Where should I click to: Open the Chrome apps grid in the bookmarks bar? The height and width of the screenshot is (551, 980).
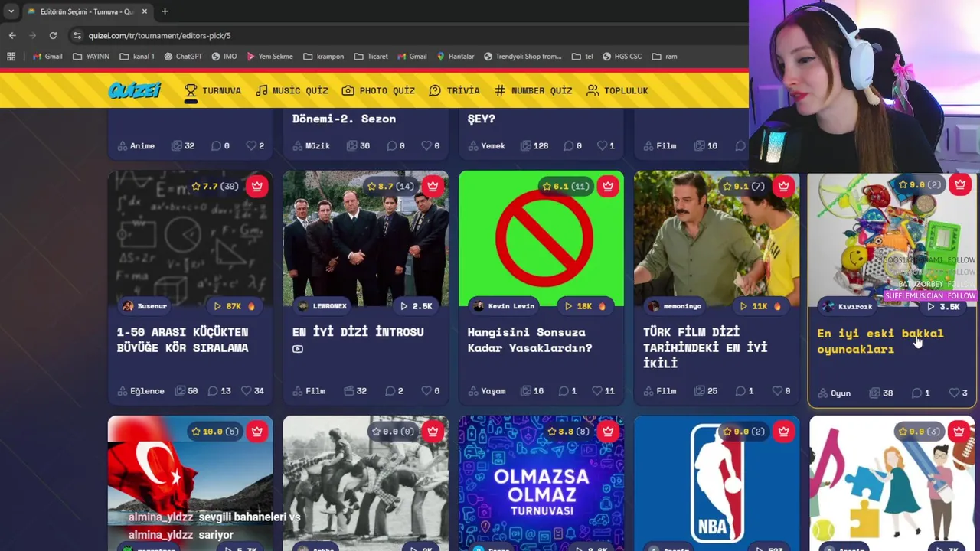click(x=11, y=56)
